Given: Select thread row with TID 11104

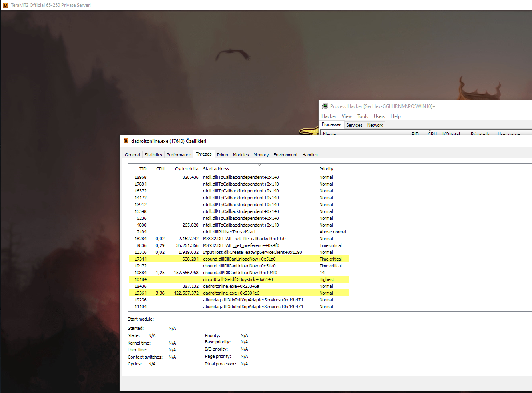Looking at the screenshot, I should click(x=239, y=307).
